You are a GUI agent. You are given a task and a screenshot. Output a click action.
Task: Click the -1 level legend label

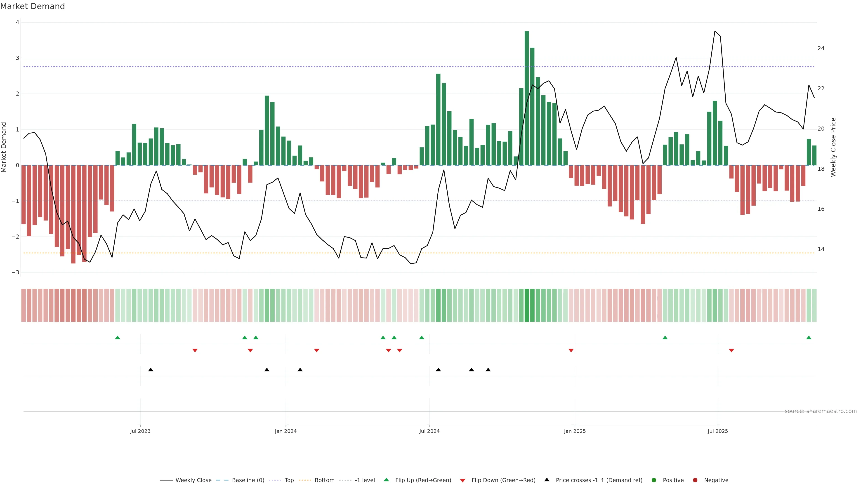[365, 480]
